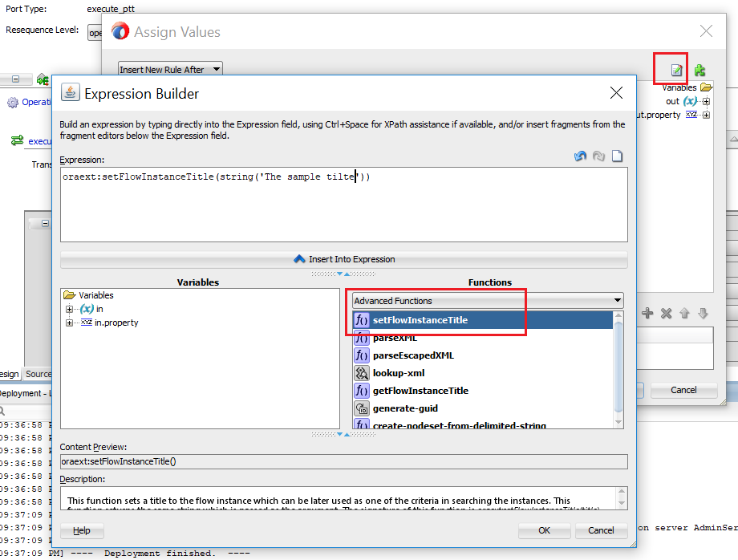Clear the expression with the new document icon
The width and height of the screenshot is (738, 560).
(x=616, y=156)
